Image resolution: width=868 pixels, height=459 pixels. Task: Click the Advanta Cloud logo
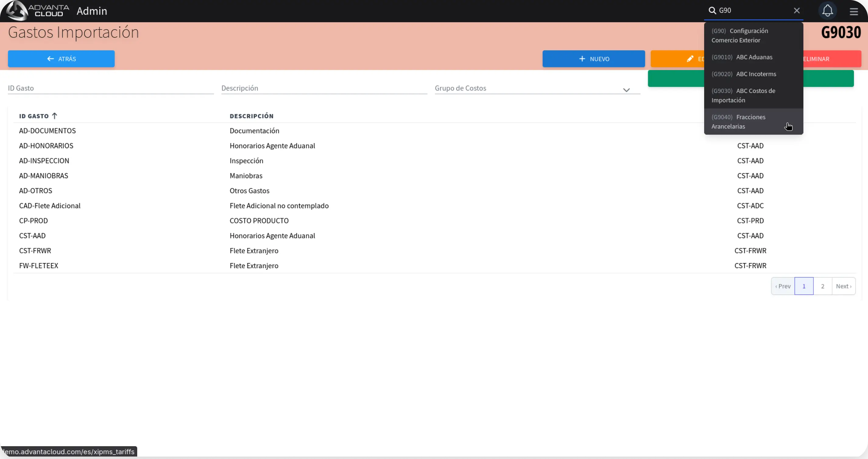(x=38, y=10)
